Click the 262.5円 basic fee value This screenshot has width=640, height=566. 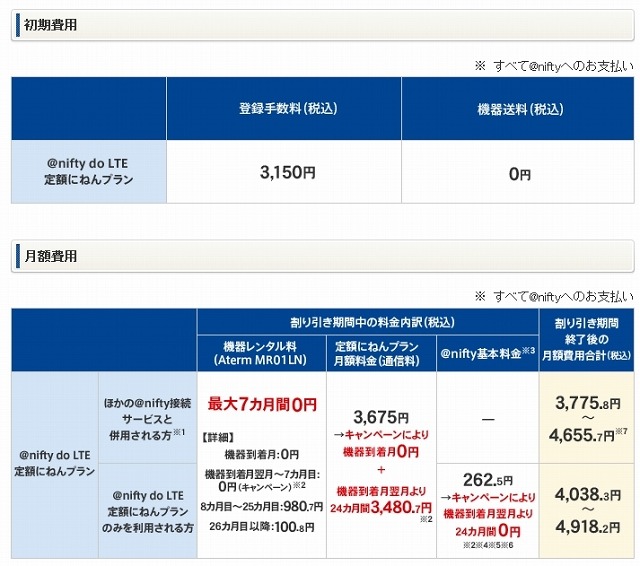click(x=488, y=480)
